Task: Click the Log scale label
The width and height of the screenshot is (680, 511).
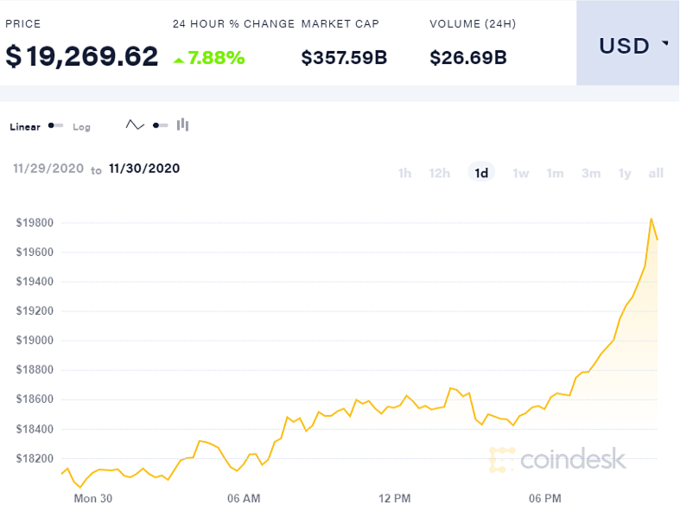Action: [x=81, y=127]
